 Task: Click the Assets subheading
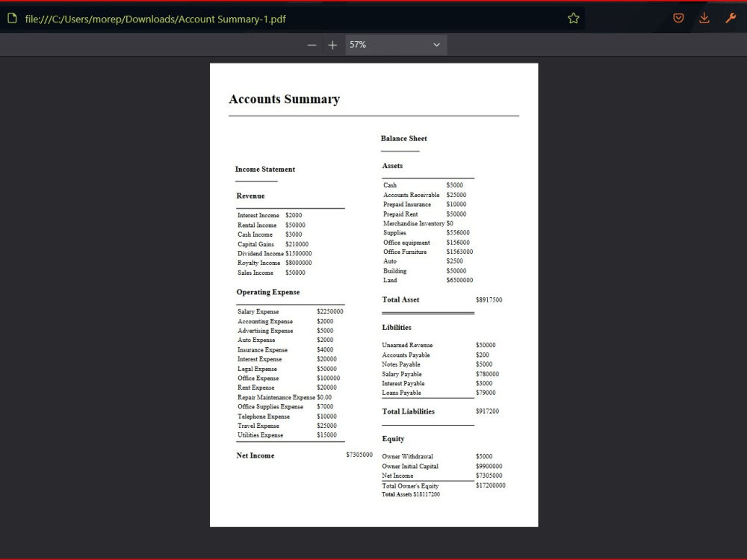coord(393,166)
